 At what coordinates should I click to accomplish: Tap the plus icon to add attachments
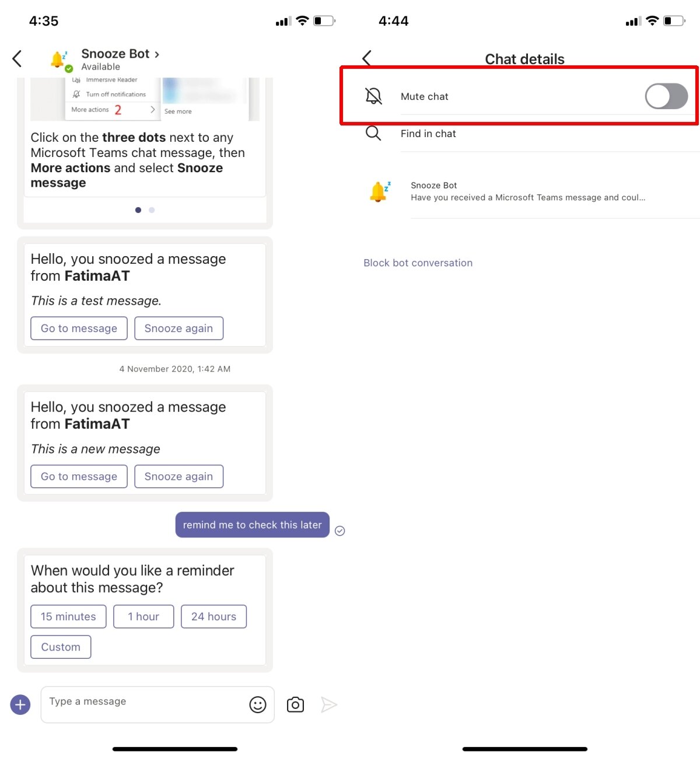[x=20, y=704]
